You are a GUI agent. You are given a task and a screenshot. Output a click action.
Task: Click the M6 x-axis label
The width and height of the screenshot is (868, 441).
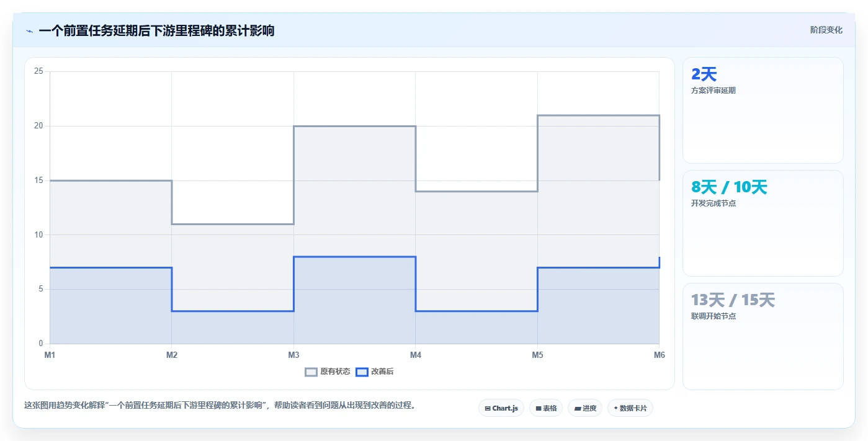[659, 355]
